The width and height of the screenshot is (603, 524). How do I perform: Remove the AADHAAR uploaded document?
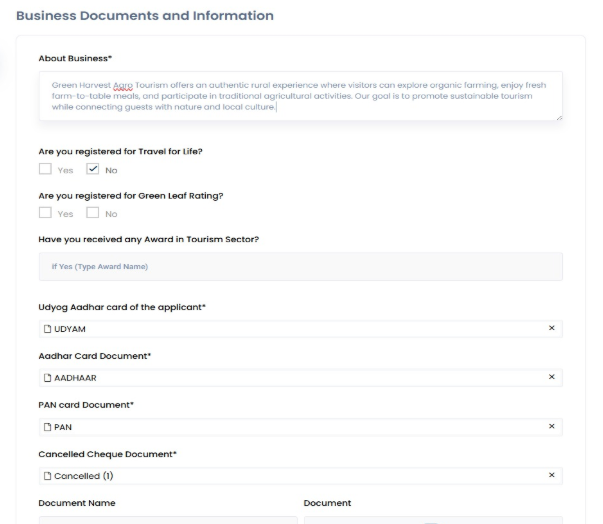pyautogui.click(x=551, y=377)
